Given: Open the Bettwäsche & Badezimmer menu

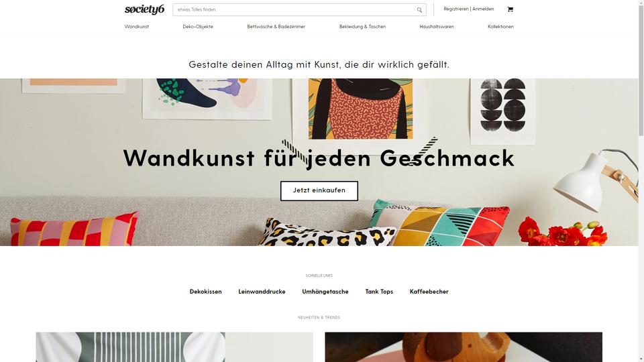Looking at the screenshot, I should 276,27.
